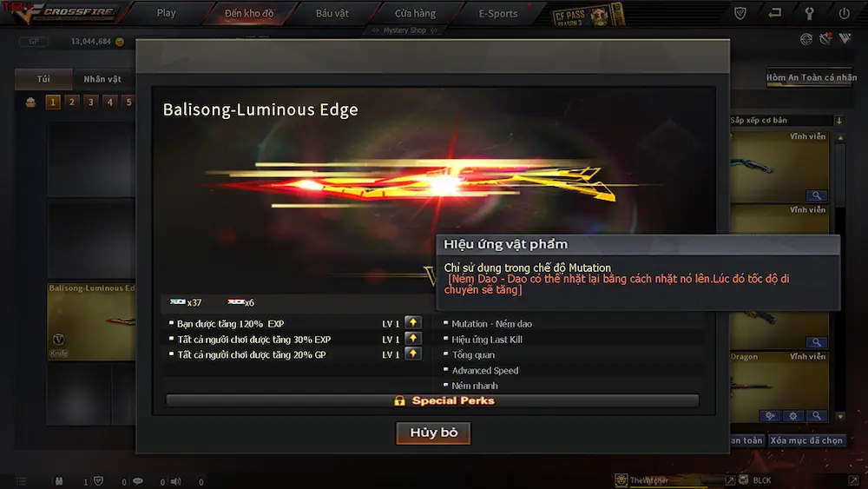Click the return arrow icon in top bar

point(774,13)
